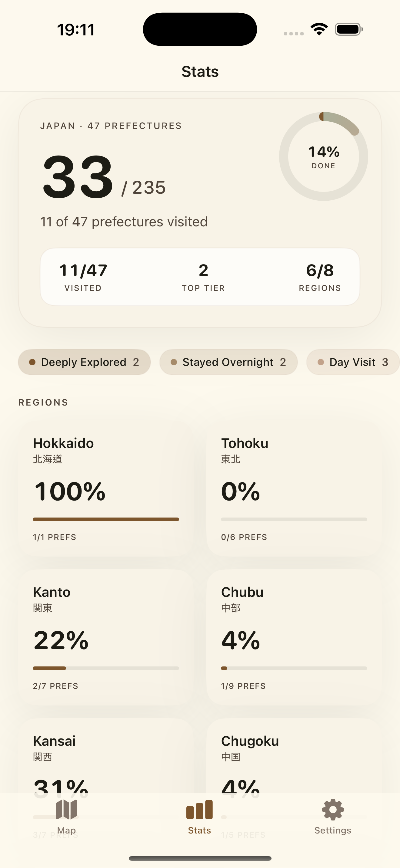Expand the Hokkaido region card

(106, 488)
